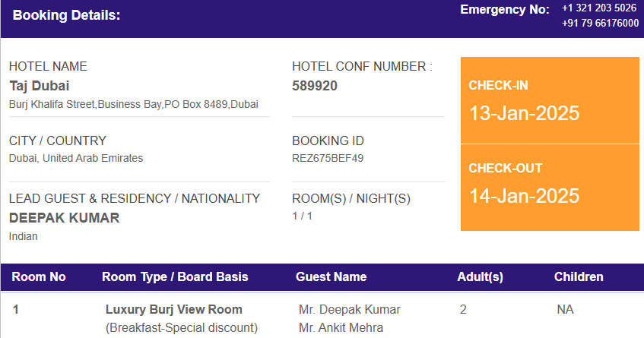Click the check-in date 13-Jan-2025
Image resolution: width=644 pixels, height=338 pixels.
[x=524, y=113]
